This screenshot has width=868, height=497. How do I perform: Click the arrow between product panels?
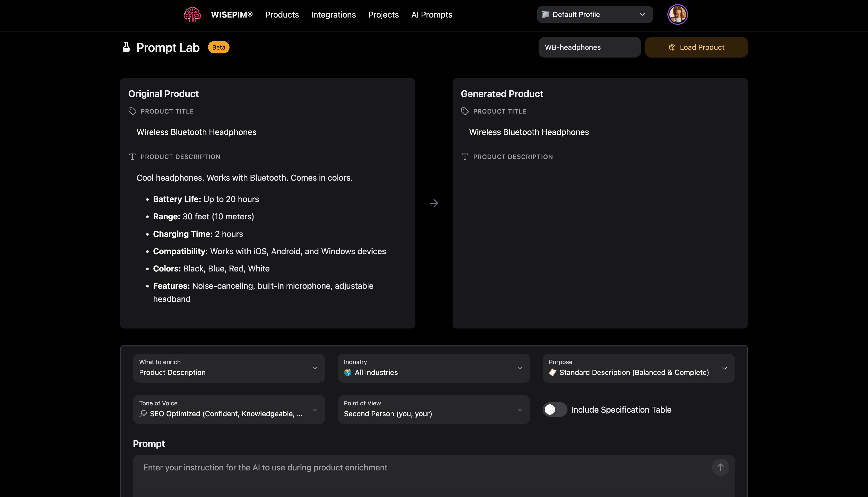pyautogui.click(x=434, y=203)
